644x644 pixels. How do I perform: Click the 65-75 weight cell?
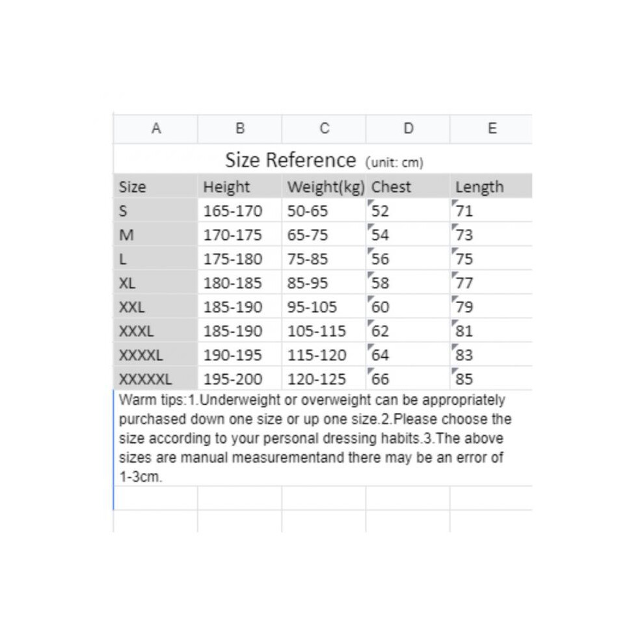pos(324,235)
